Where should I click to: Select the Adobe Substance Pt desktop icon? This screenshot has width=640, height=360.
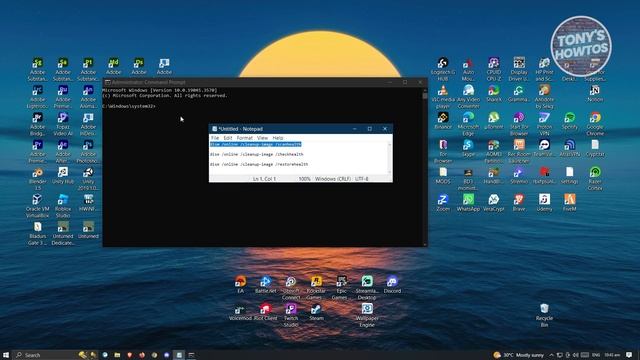(88, 69)
